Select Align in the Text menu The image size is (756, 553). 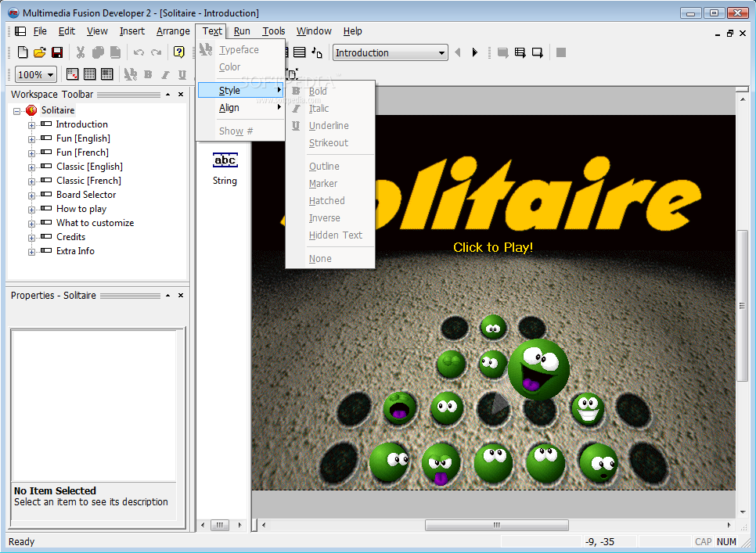click(241, 108)
